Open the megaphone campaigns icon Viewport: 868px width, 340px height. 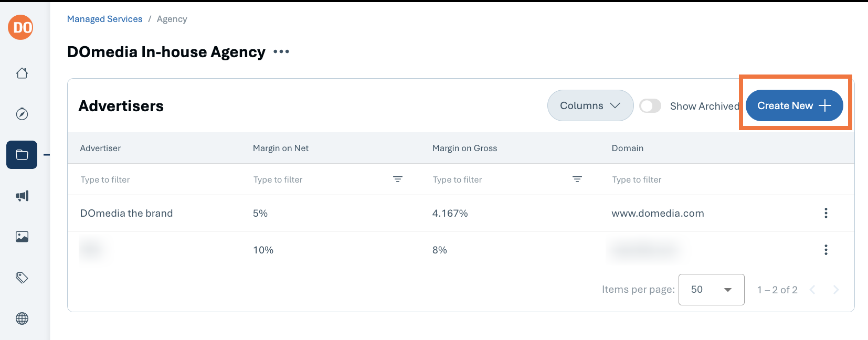[22, 196]
